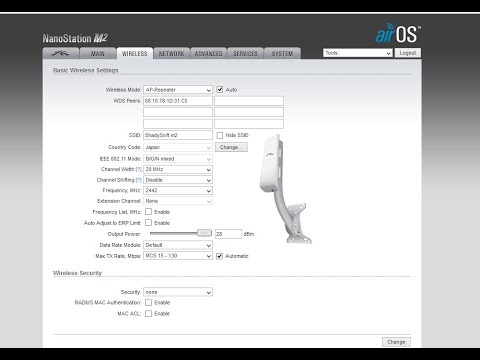Viewport: 480px width, 360px height.
Task: Expand the Channel Width dropdown
Action: 178,169
